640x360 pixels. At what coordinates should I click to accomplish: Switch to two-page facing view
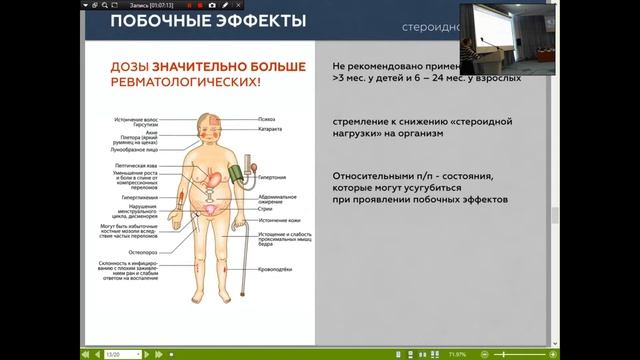point(422,355)
